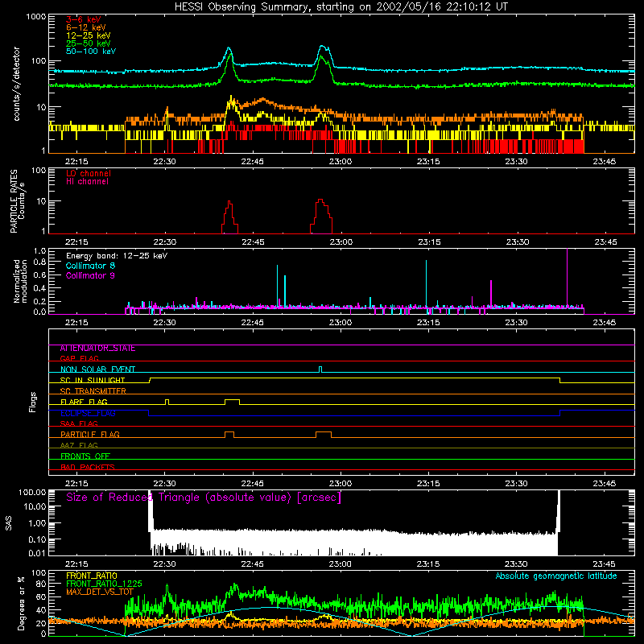644x644 pixels.
Task: Click the PARTICLE RATES Counts/s axis label
Action: coord(18,201)
